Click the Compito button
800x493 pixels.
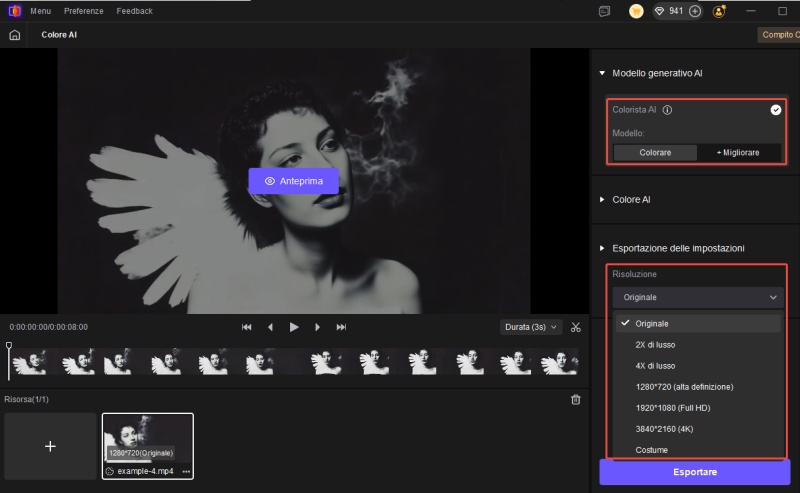pos(779,35)
